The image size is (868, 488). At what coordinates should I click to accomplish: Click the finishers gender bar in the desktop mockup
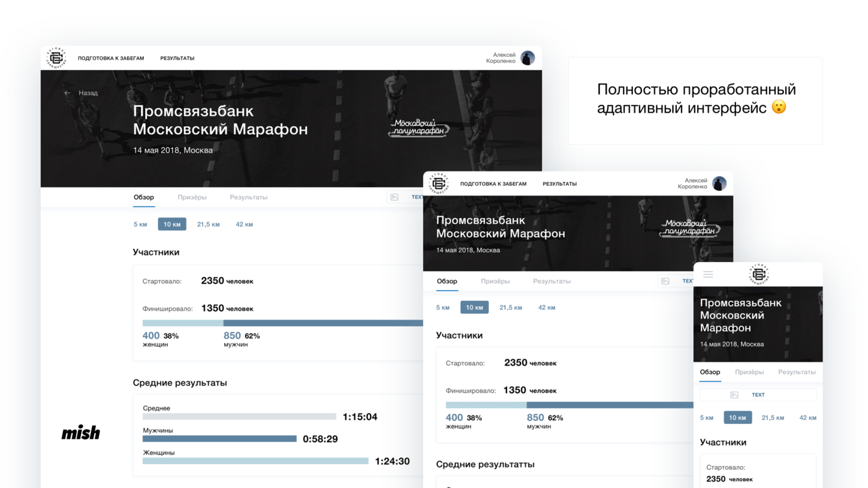(x=282, y=323)
